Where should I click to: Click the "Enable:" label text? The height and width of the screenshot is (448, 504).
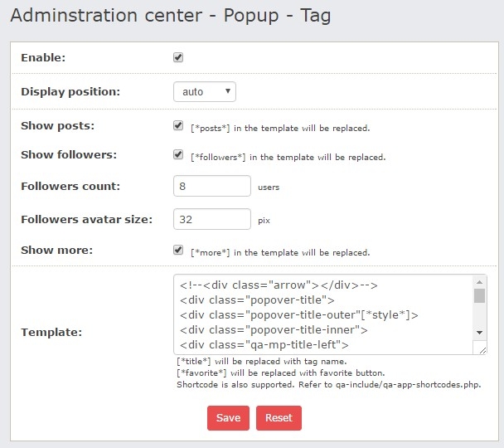pos(43,58)
